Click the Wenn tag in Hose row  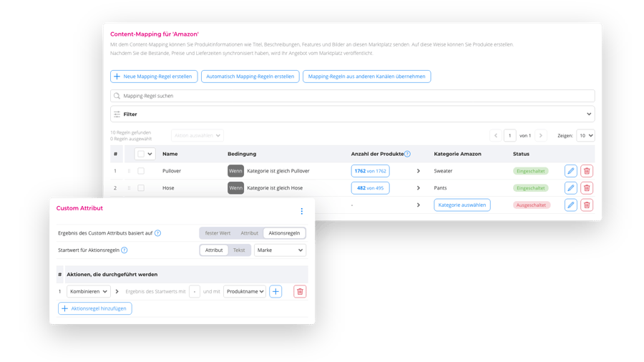tap(235, 188)
